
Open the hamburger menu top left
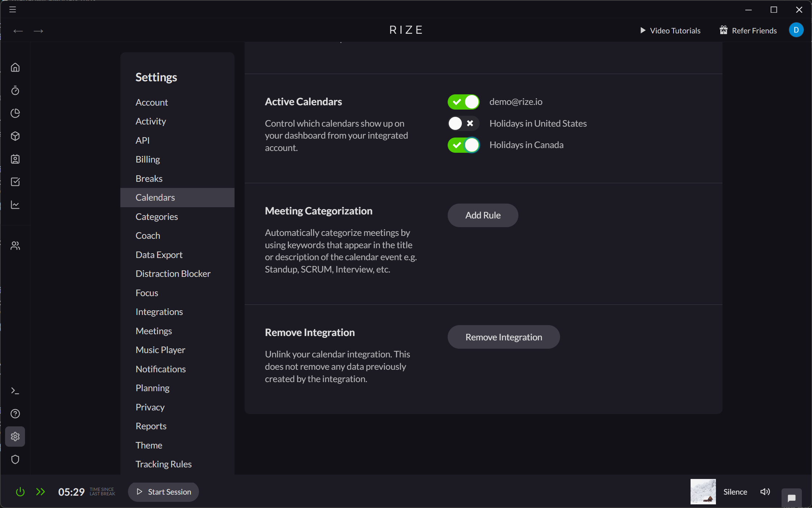(12, 9)
